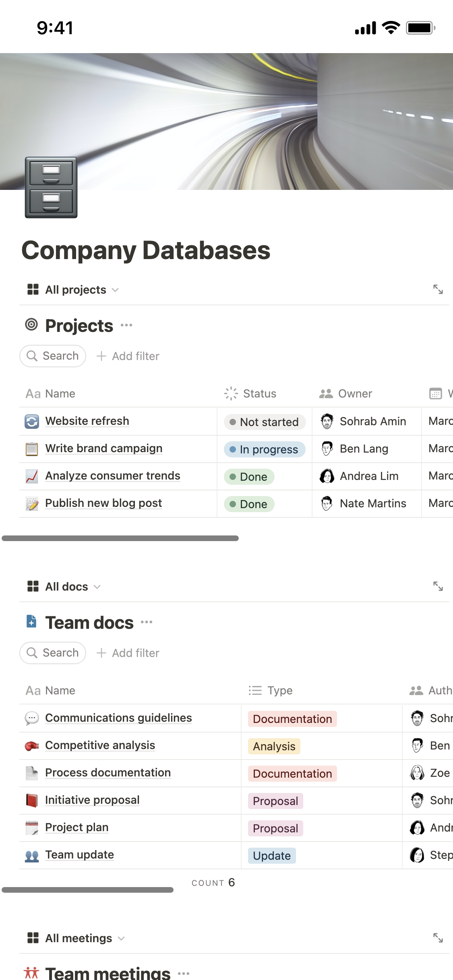Open Write brand campaign project

104,448
